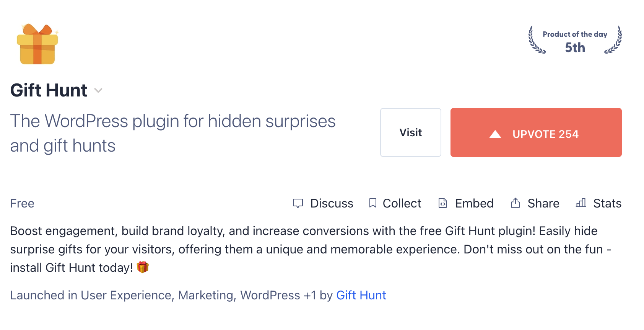Click the Share upload icon
Screen dimensions: 644x330
tap(516, 203)
